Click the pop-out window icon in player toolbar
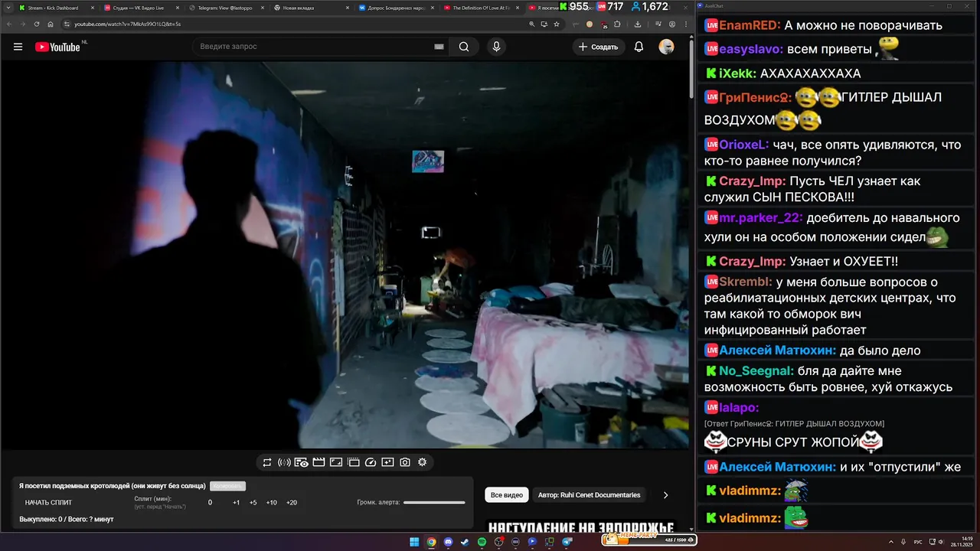 pyautogui.click(x=353, y=462)
